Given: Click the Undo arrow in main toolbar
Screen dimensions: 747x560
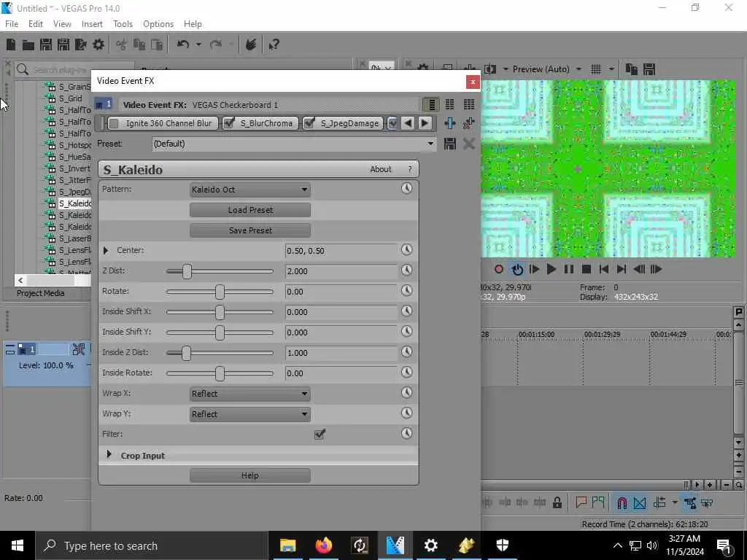Looking at the screenshot, I should coord(183,44).
